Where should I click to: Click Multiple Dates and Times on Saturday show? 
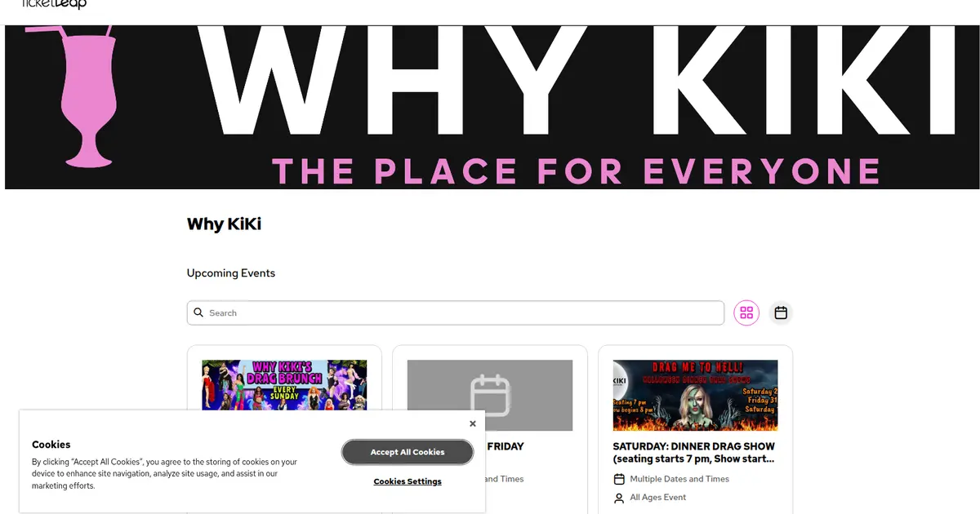click(x=679, y=479)
